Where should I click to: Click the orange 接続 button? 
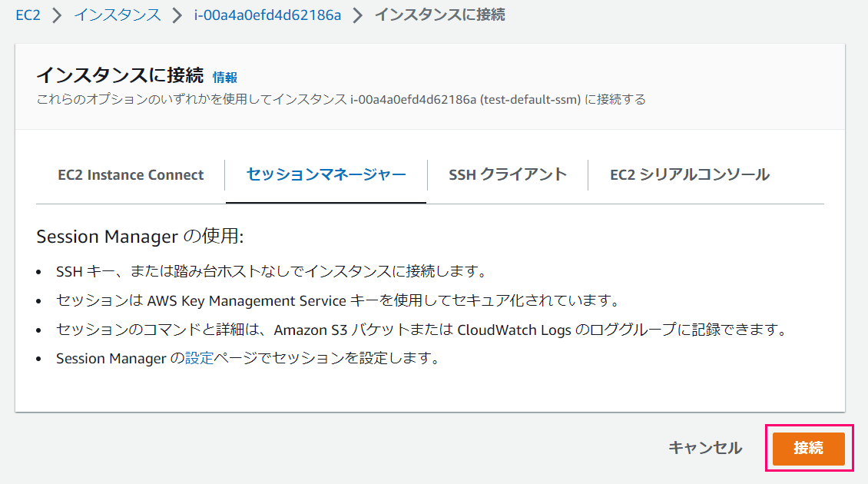[x=809, y=448]
